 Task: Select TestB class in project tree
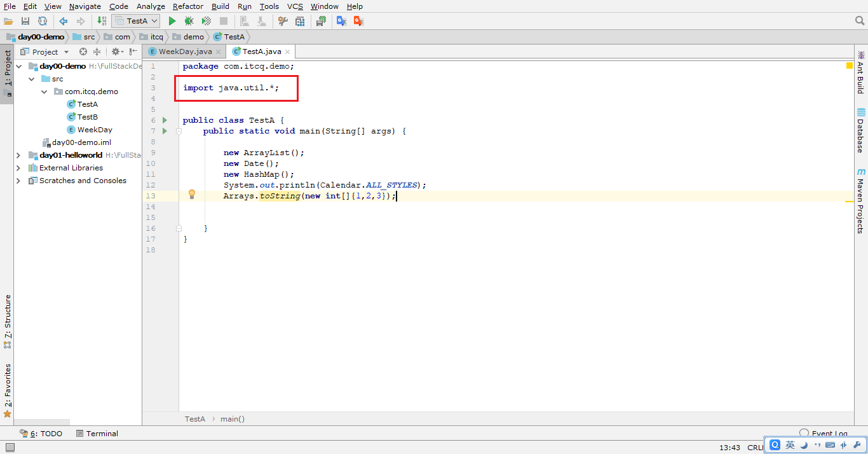pos(83,117)
